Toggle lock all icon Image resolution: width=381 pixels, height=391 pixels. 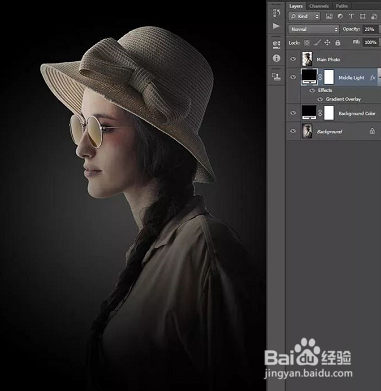pyautogui.click(x=338, y=43)
